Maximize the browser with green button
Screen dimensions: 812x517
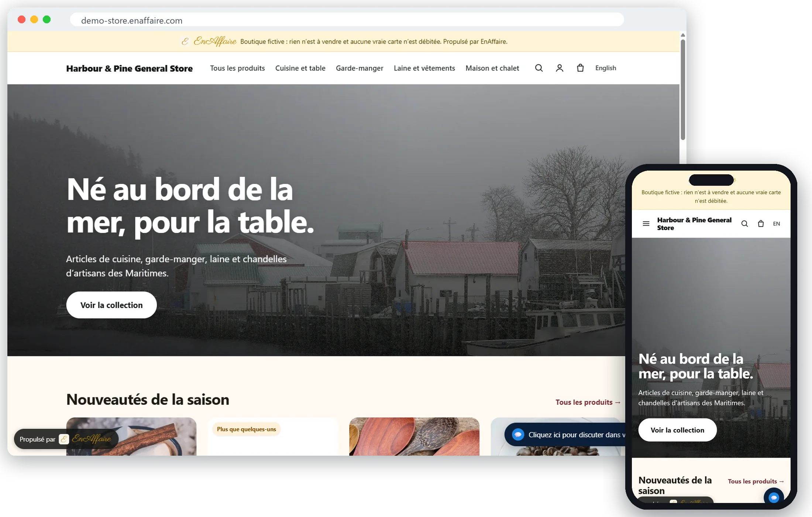tap(47, 20)
